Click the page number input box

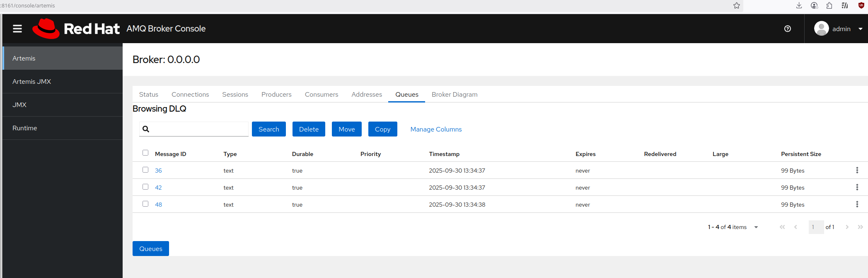pyautogui.click(x=816, y=227)
